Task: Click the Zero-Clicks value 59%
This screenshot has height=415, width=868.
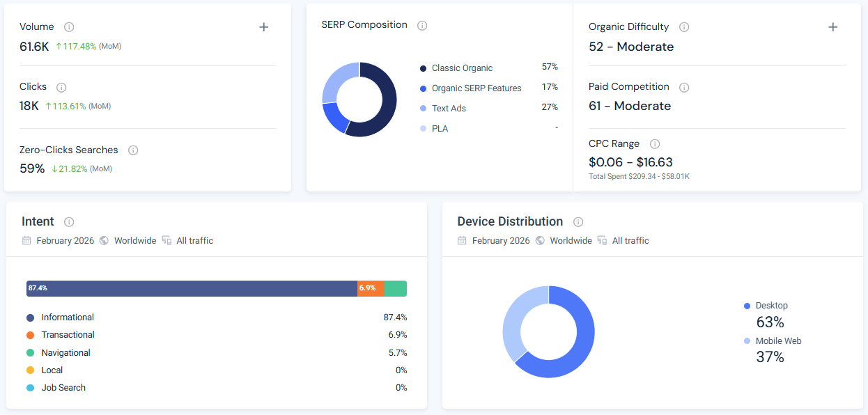Action: pos(32,169)
